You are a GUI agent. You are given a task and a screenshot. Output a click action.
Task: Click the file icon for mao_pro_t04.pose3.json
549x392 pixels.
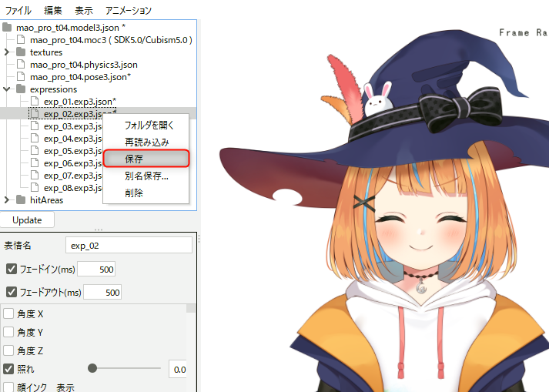tap(22, 77)
